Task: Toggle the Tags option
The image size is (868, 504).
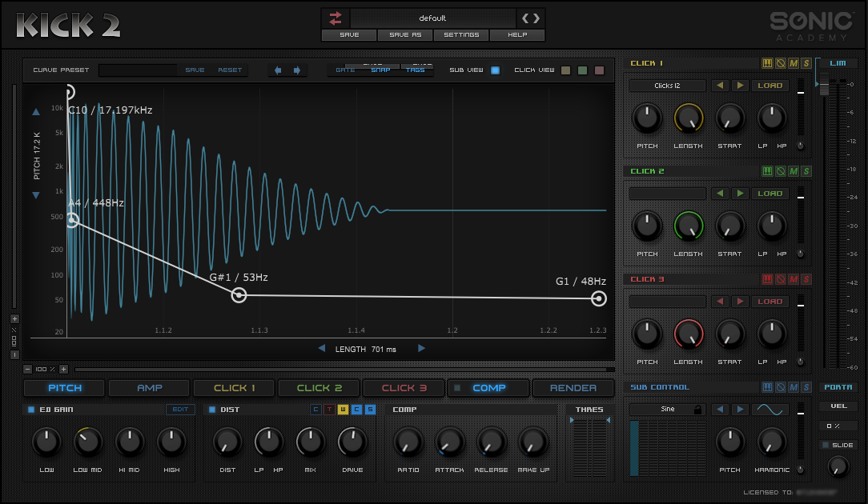Action: pos(415,70)
